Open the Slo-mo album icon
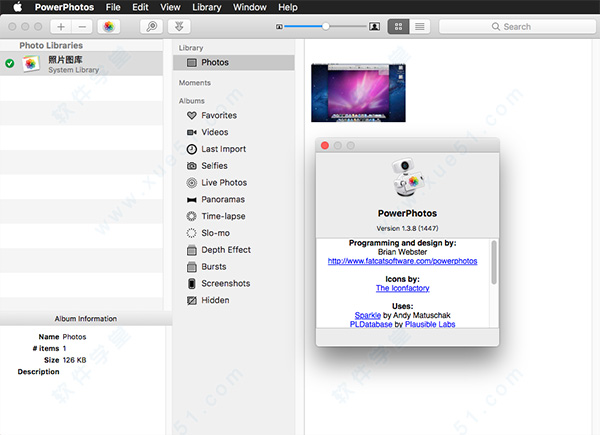The height and width of the screenshot is (435, 600). [x=192, y=233]
